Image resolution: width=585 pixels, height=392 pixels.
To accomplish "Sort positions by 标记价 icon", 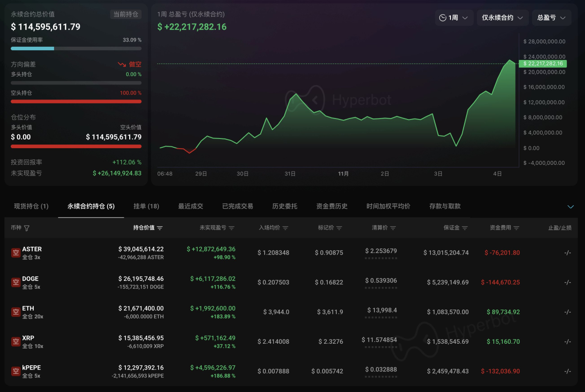I will click(339, 228).
